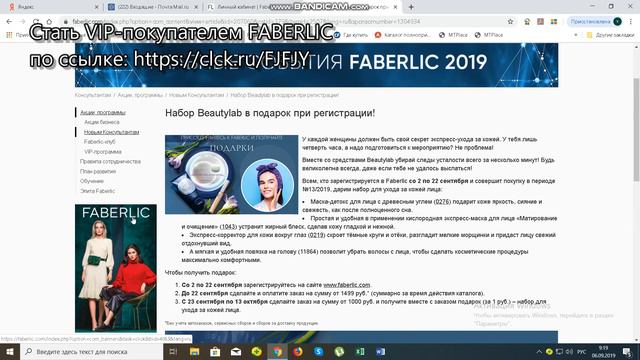The width and height of the screenshot is (640, 360).
Task: Open the Mail app from taskbar
Action: click(236, 351)
